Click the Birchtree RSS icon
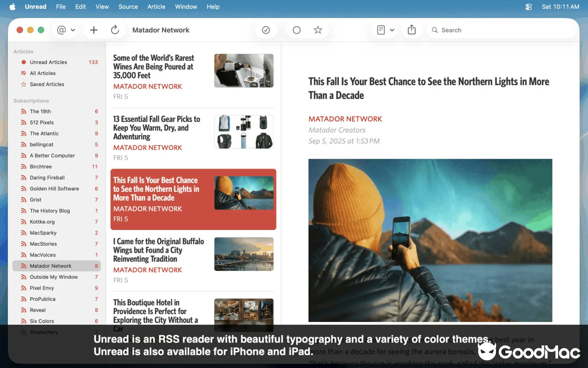 click(x=23, y=167)
